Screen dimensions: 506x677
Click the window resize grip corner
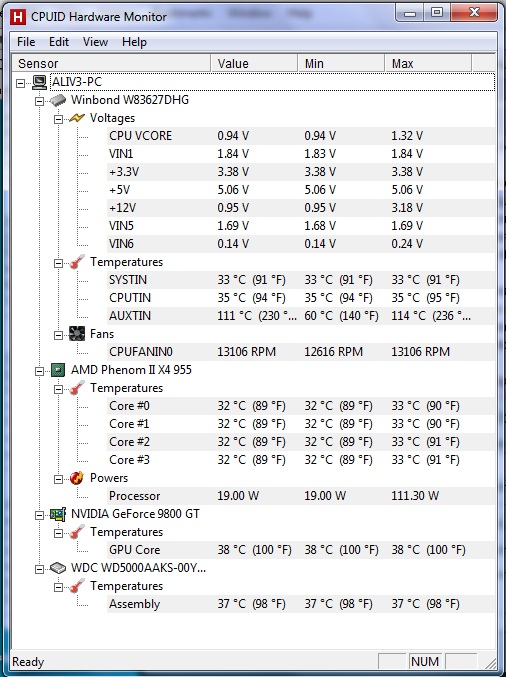(490, 663)
